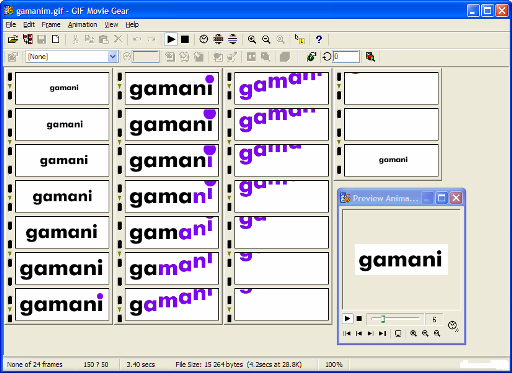Jump to last frame in Preview window
This screenshot has width=512, height=373.
382,333
